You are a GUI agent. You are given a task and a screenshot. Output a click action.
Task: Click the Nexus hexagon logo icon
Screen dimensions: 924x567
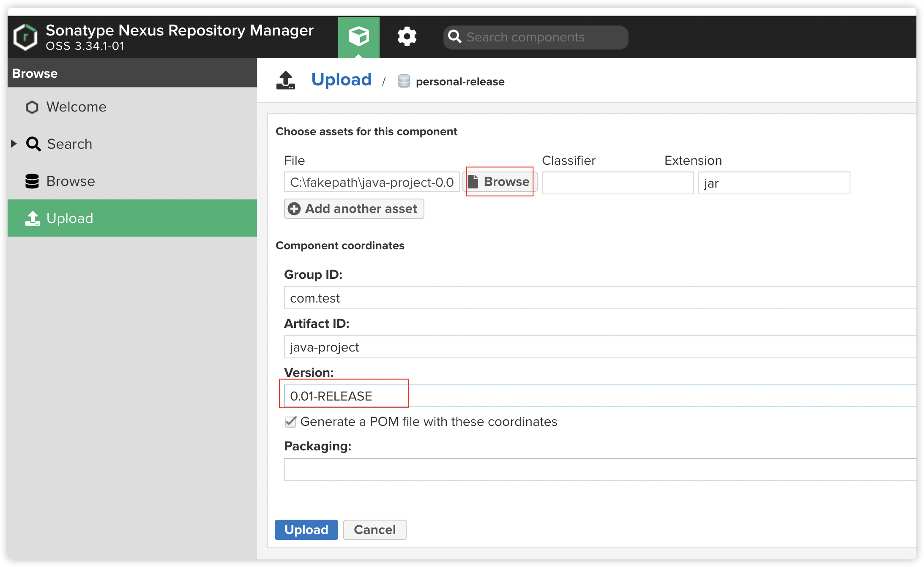point(25,37)
